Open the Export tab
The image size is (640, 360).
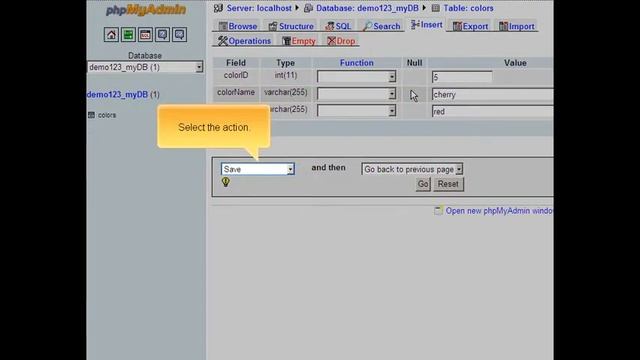(470, 26)
